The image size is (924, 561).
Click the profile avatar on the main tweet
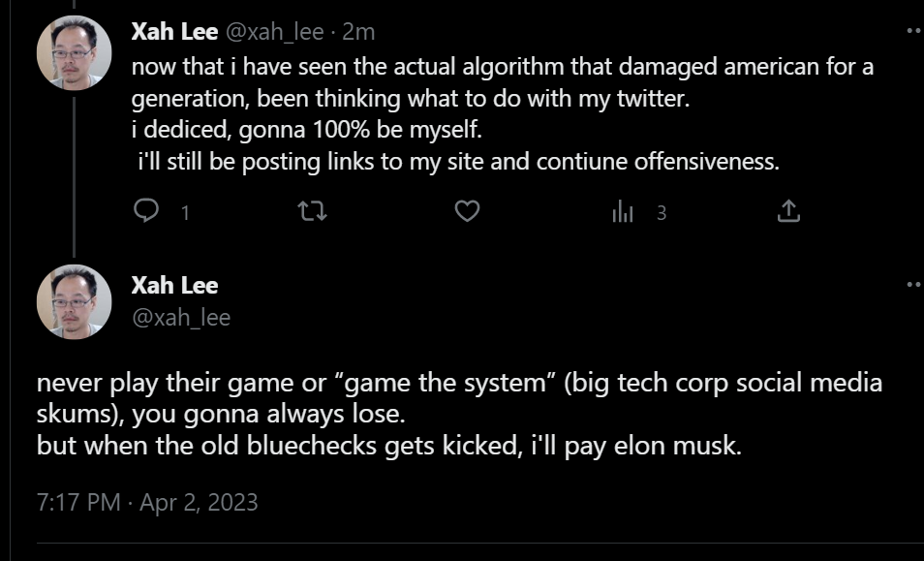tap(74, 301)
